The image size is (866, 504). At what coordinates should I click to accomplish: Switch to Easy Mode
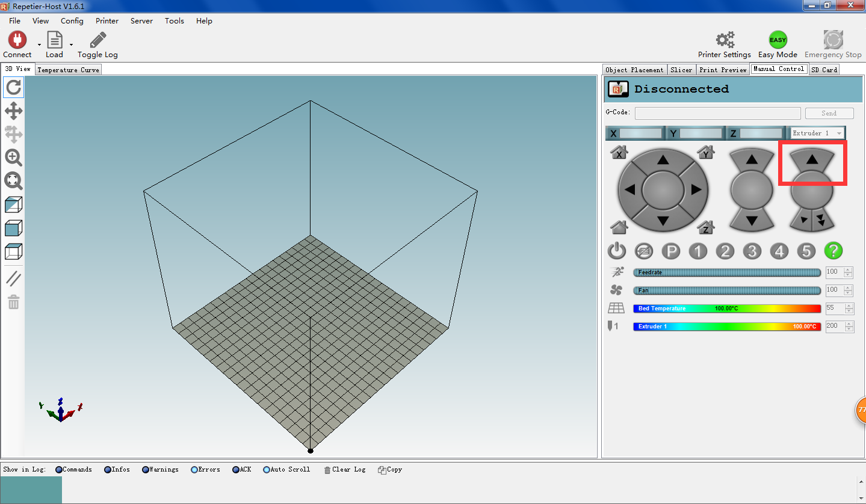778,40
